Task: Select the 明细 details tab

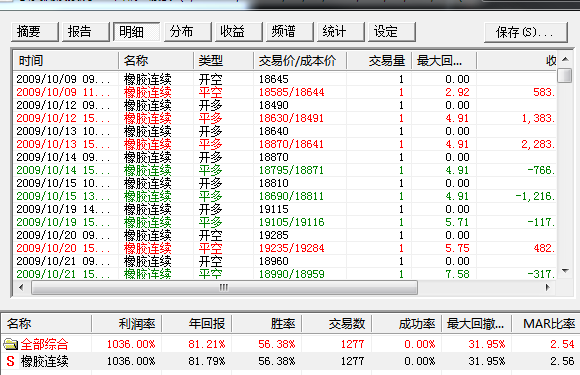Action: pyautogui.click(x=136, y=32)
